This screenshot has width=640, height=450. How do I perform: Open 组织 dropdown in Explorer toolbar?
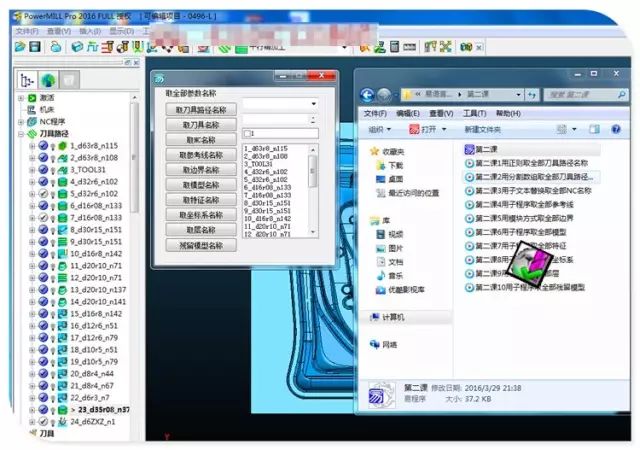pyautogui.click(x=380, y=129)
